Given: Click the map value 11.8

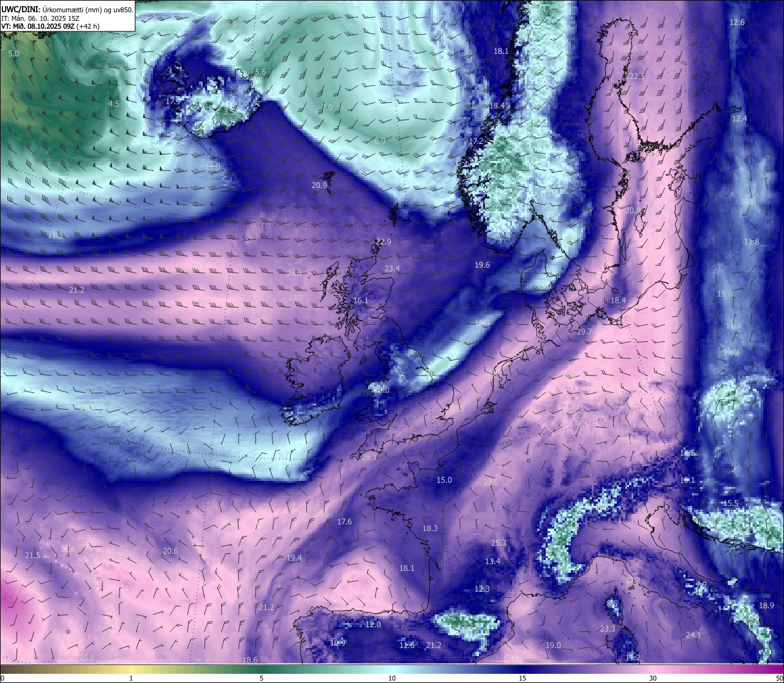Looking at the screenshot, I should (x=752, y=242).
